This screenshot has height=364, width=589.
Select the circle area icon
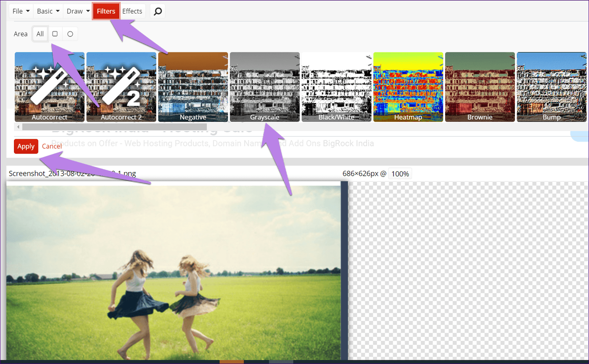[x=70, y=34]
